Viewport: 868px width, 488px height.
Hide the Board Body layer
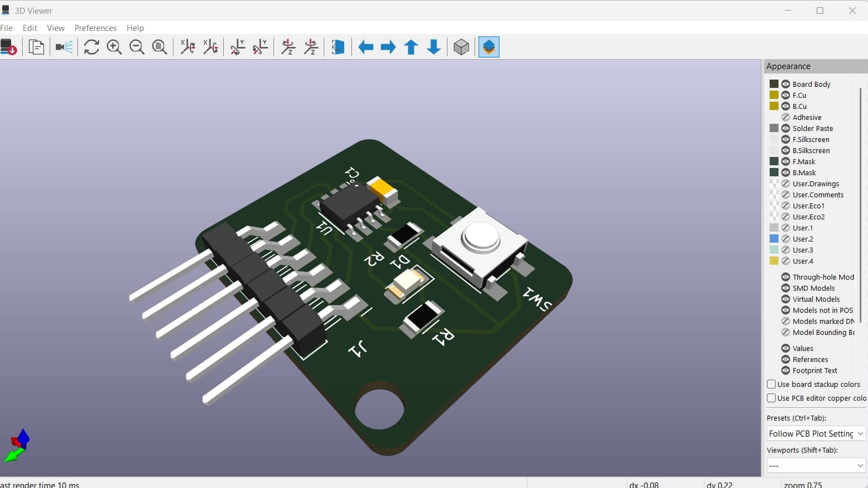(786, 84)
